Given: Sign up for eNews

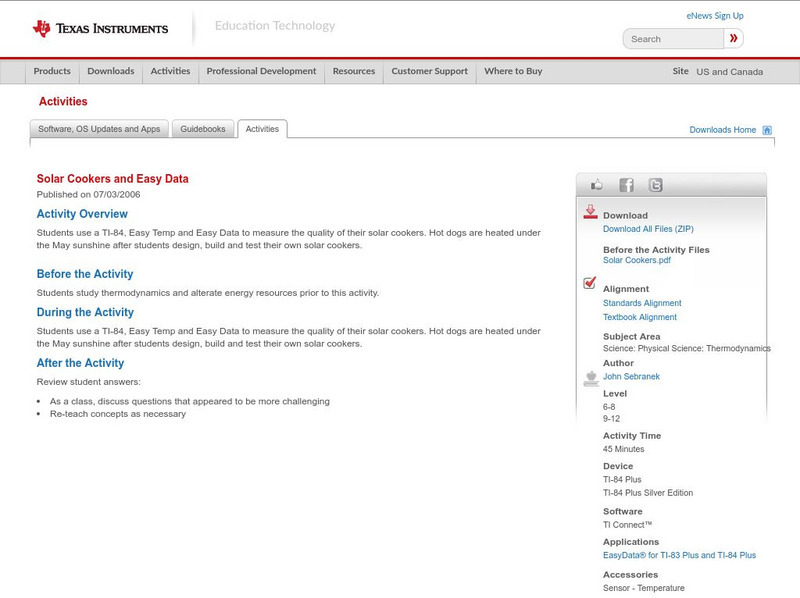Looking at the screenshot, I should click(x=714, y=15).
